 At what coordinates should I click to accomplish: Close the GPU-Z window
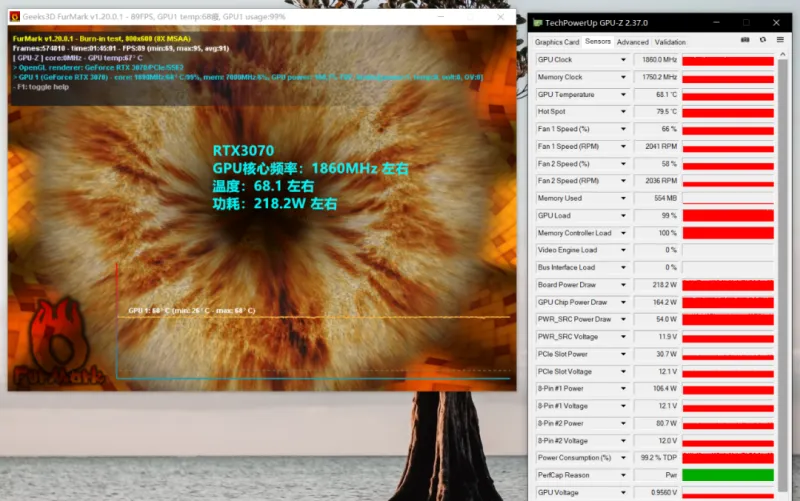pyautogui.click(x=776, y=22)
